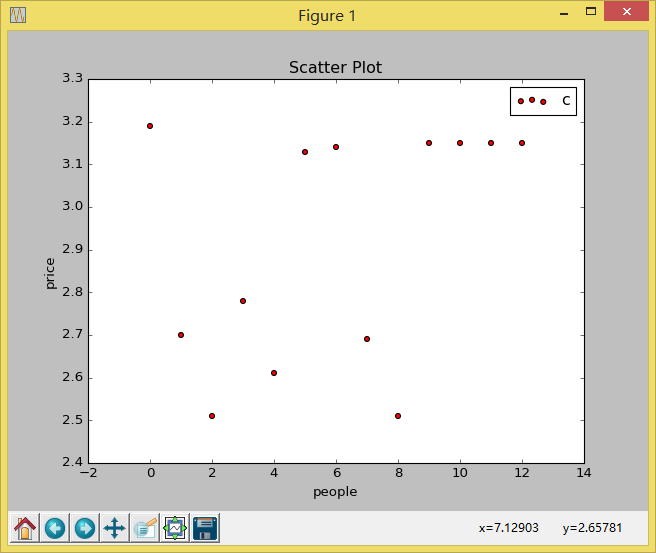Click the 14 x-axis tick label
Screen dimensions: 656x553
pos(584,473)
